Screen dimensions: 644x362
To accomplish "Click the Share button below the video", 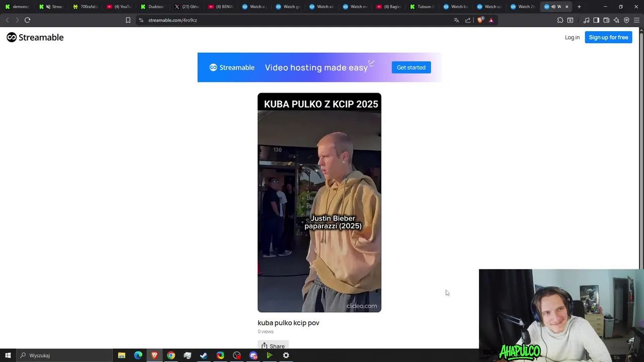I will (273, 345).
